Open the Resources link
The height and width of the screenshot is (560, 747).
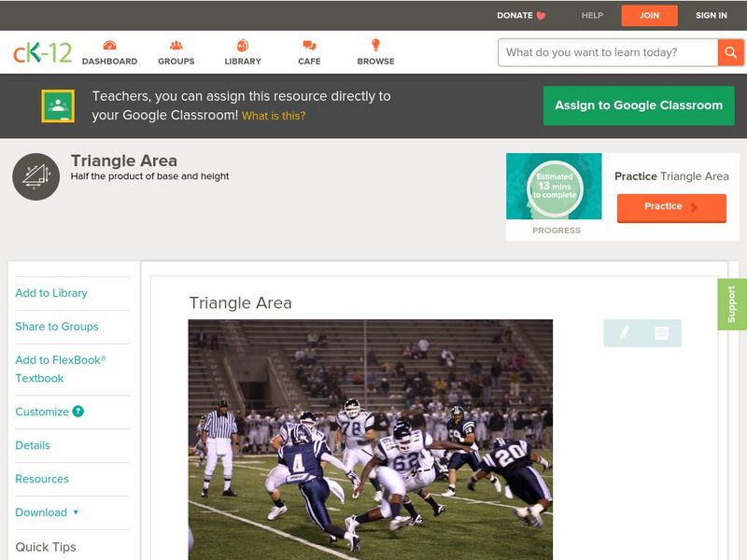coord(42,479)
